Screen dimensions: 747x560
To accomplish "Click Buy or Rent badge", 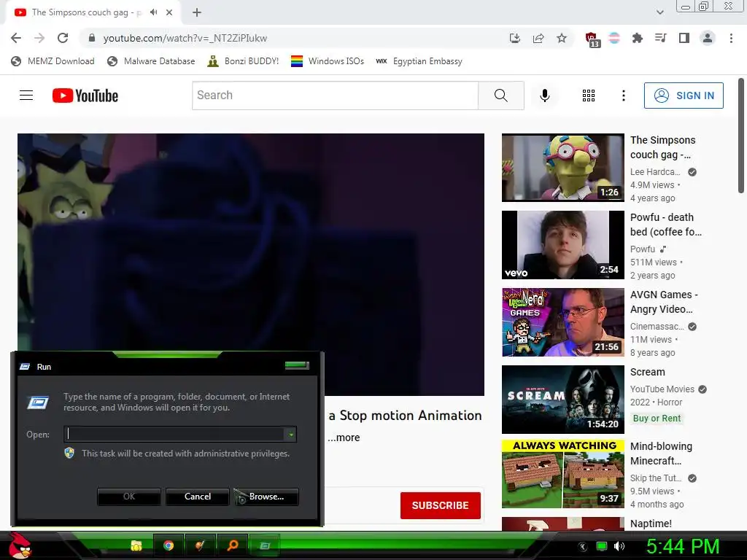I will coord(657,418).
